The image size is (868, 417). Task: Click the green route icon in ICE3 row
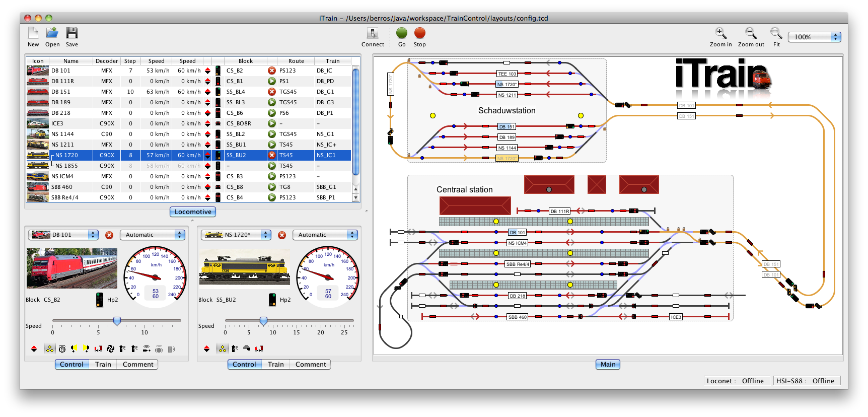[272, 123]
